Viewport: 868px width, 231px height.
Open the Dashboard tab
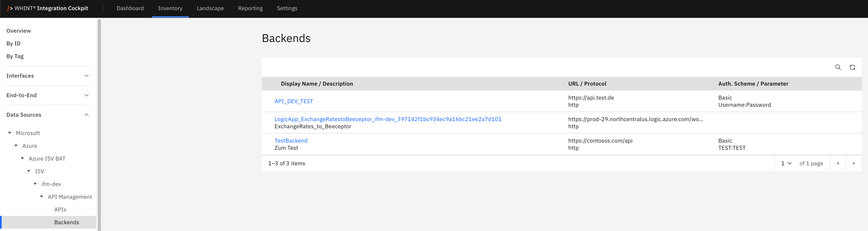point(130,8)
